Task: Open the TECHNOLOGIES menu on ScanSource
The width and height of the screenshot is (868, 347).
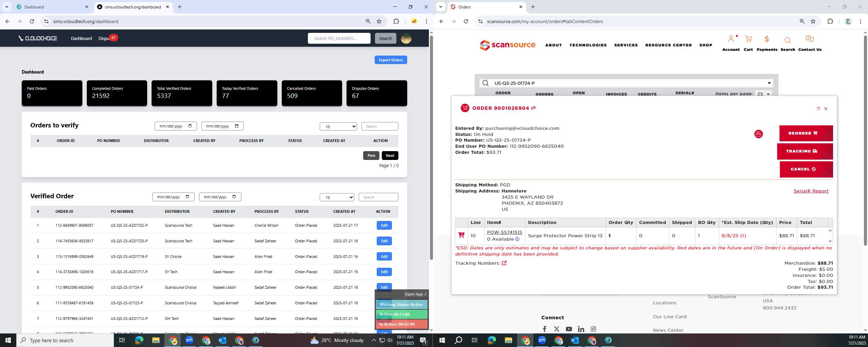Action: [x=588, y=45]
